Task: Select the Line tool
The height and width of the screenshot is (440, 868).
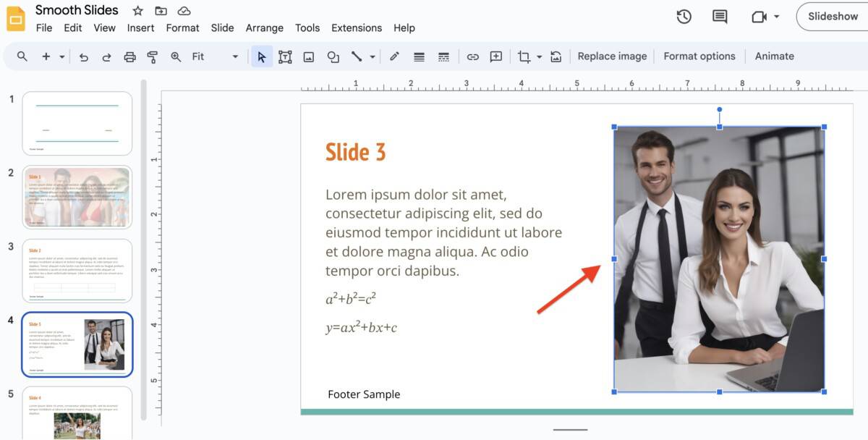Action: click(357, 56)
